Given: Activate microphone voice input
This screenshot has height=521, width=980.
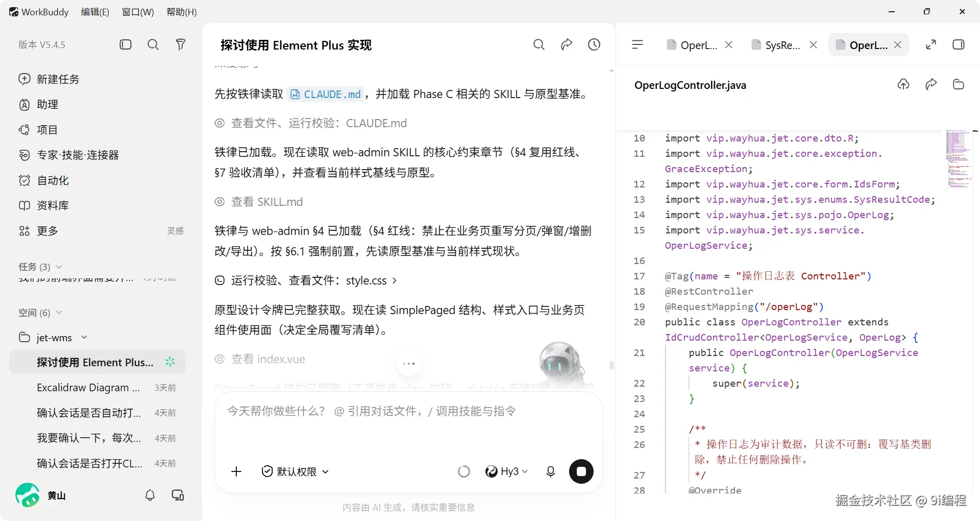Looking at the screenshot, I should coord(551,471).
